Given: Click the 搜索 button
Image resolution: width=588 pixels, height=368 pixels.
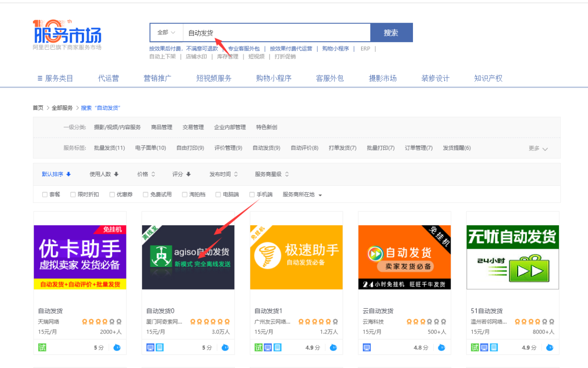Looking at the screenshot, I should pyautogui.click(x=391, y=33).
